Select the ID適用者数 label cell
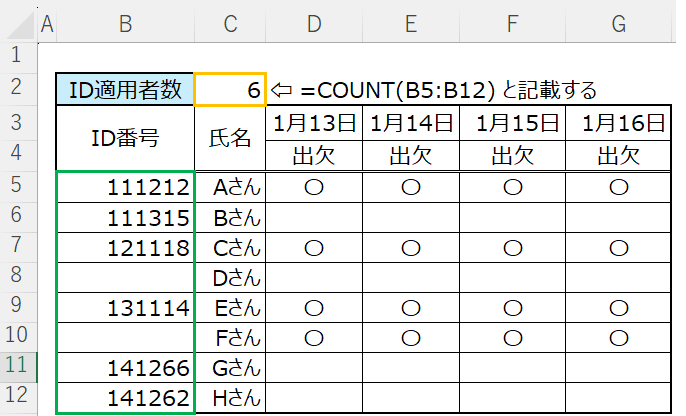This screenshot has width=686, height=416. 126,90
